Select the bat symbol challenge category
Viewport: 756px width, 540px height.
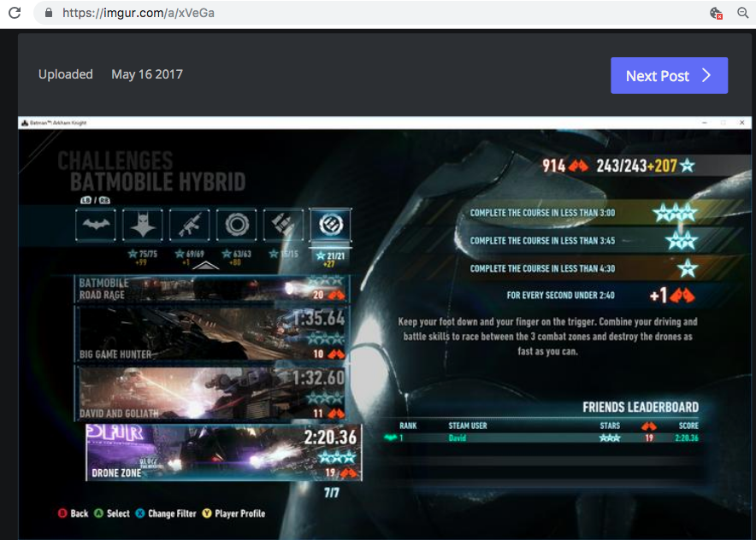[x=96, y=225]
